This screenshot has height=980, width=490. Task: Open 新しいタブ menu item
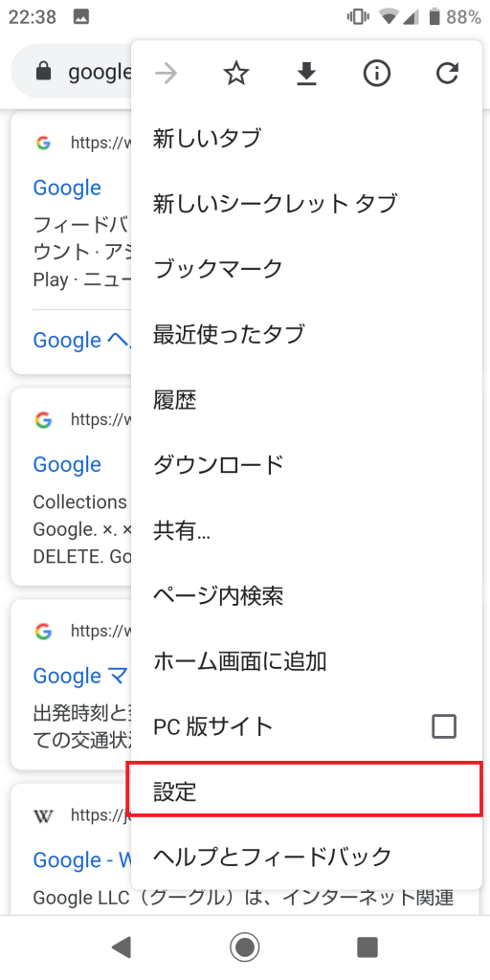point(307,138)
